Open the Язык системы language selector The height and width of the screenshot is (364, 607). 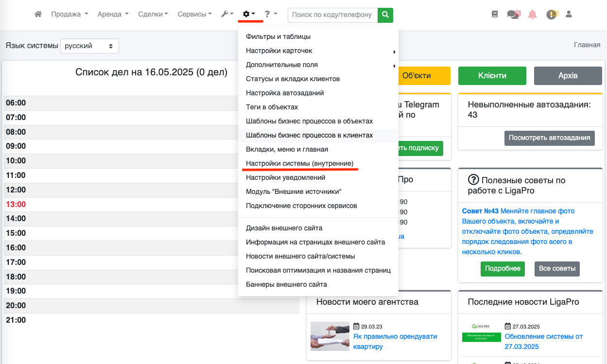click(89, 46)
